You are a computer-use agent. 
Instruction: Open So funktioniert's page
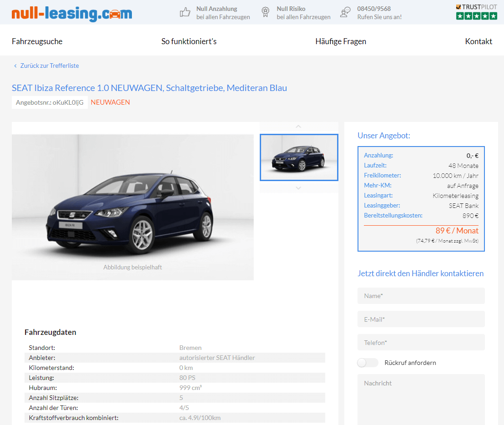pos(189,41)
